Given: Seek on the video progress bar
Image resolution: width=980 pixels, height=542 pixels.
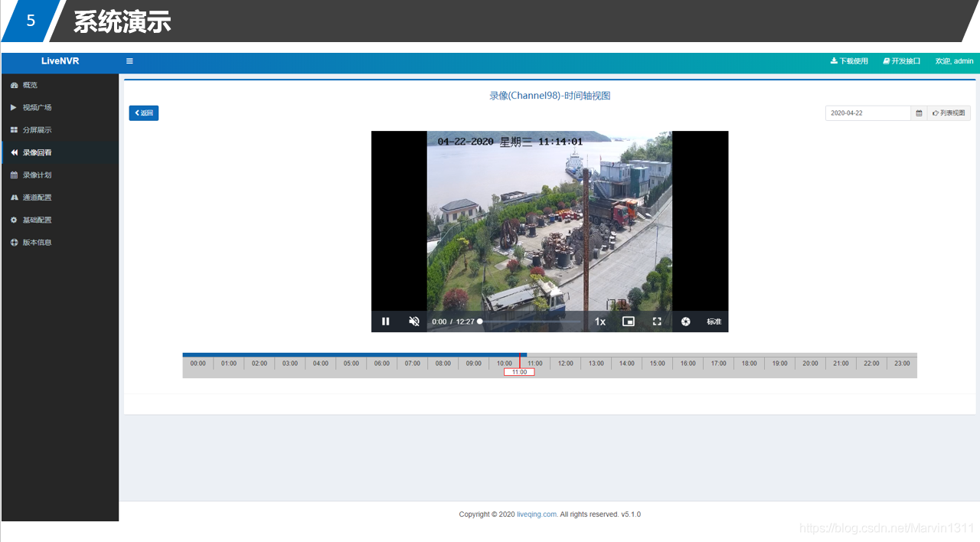Looking at the screenshot, I should 530,322.
